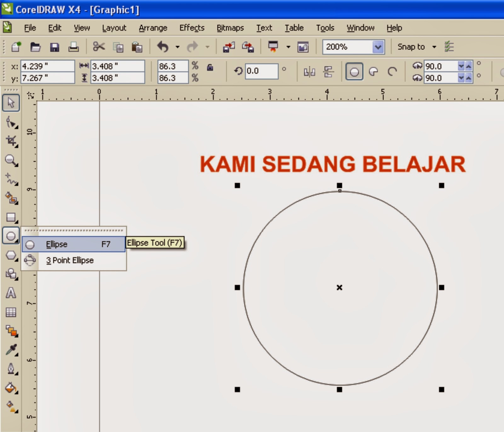
Task: Select the Text tool
Action: tap(10, 293)
